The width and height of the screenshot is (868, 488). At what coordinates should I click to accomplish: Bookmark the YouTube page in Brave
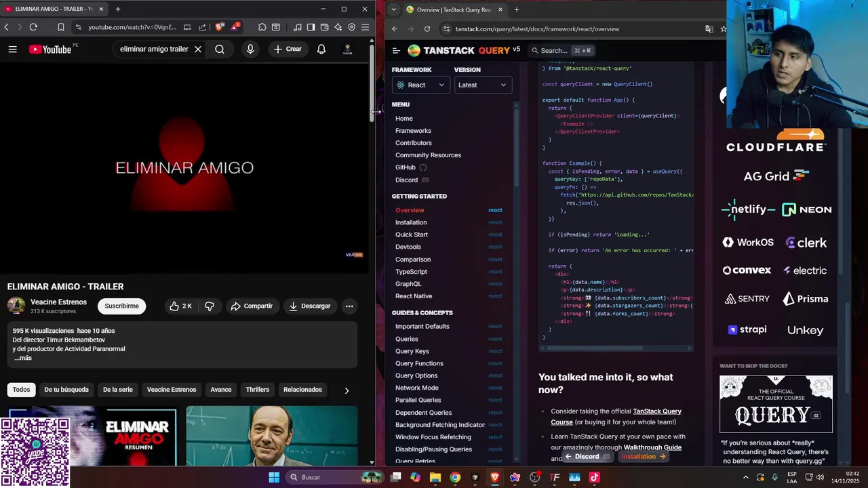pyautogui.click(x=60, y=27)
